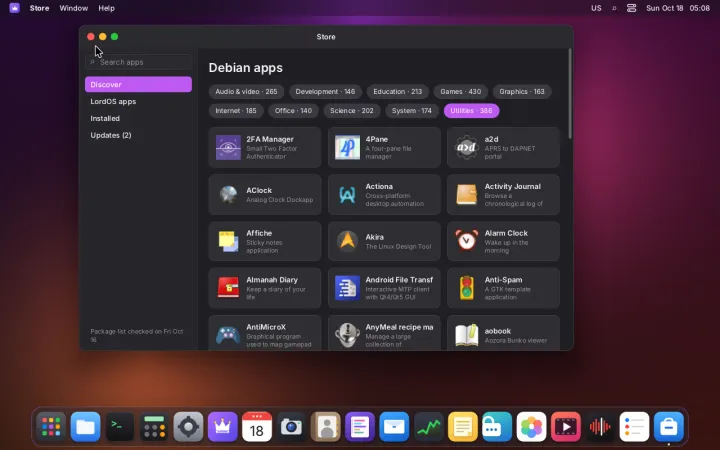Select the System category chip
The image size is (720, 450).
coord(412,111)
